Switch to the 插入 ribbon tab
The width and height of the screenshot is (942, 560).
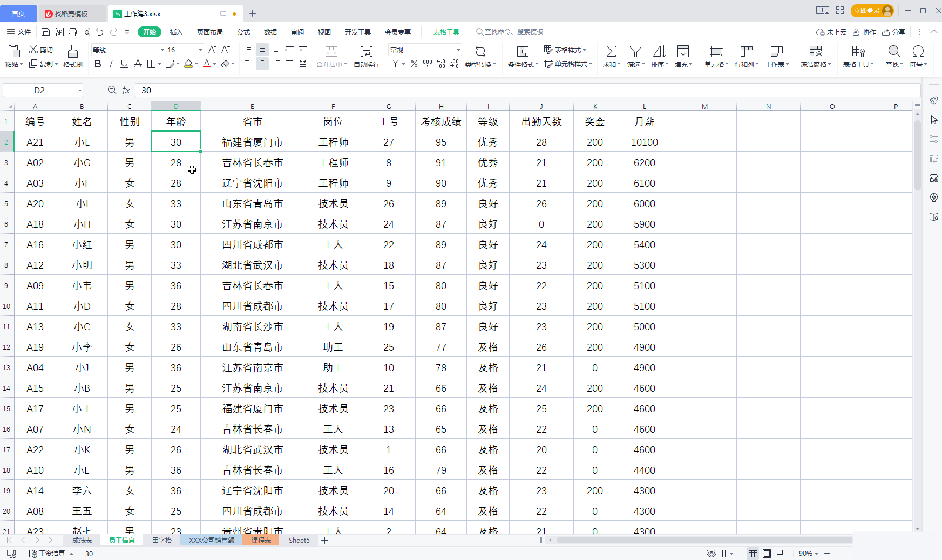176,32
